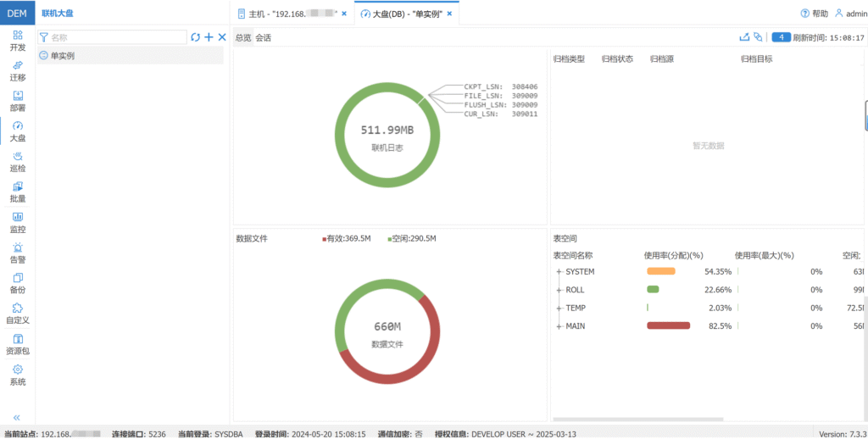This screenshot has width=868, height=439.
Task: Open the 帮助 (Help) link
Action: (815, 14)
